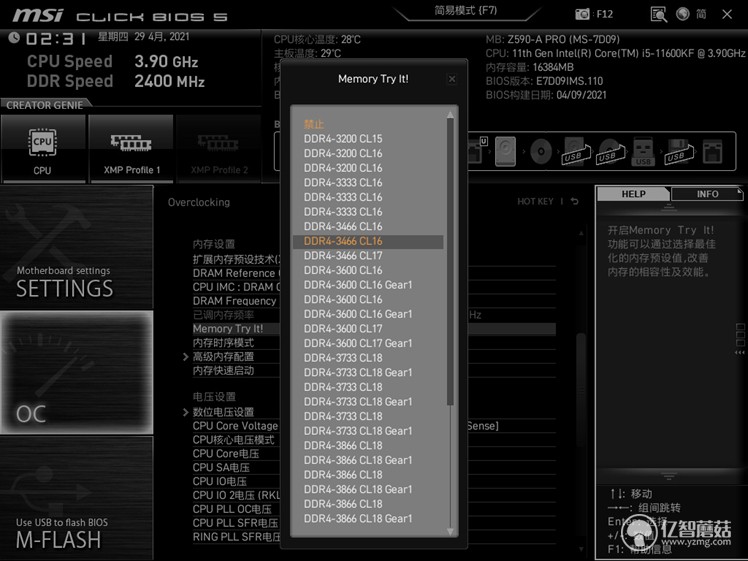Click the clock time 02:31

[56, 39]
